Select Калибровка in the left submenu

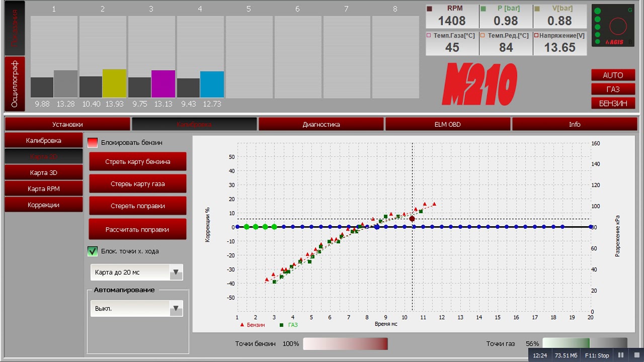(44, 141)
